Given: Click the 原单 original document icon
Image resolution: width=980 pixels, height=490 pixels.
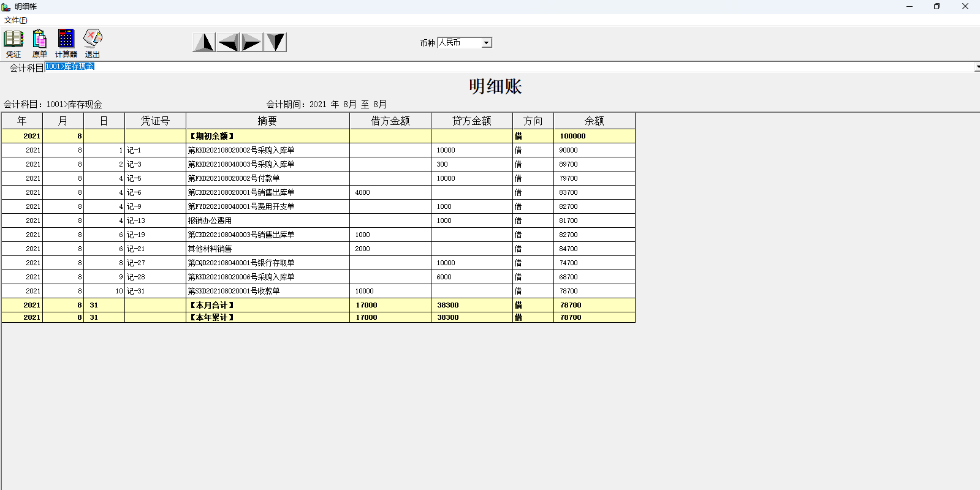Looking at the screenshot, I should point(39,43).
